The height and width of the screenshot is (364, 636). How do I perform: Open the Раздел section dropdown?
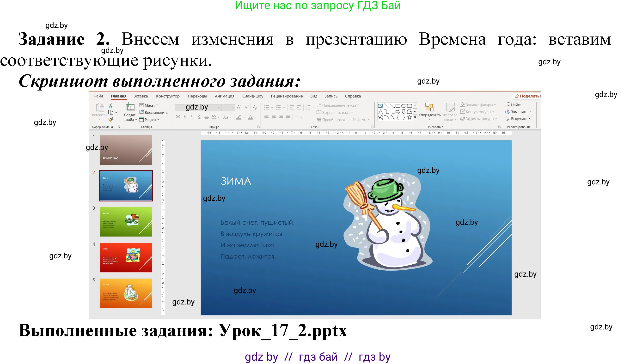(x=149, y=120)
